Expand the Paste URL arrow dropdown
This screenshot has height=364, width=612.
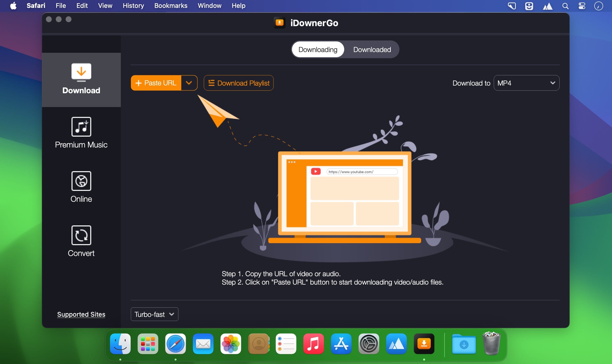click(189, 83)
